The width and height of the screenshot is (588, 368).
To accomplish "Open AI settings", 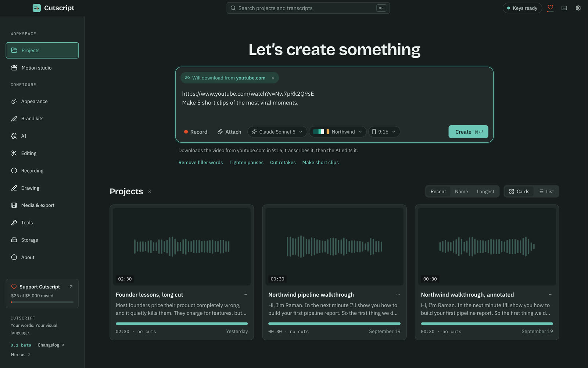I will (x=42, y=136).
